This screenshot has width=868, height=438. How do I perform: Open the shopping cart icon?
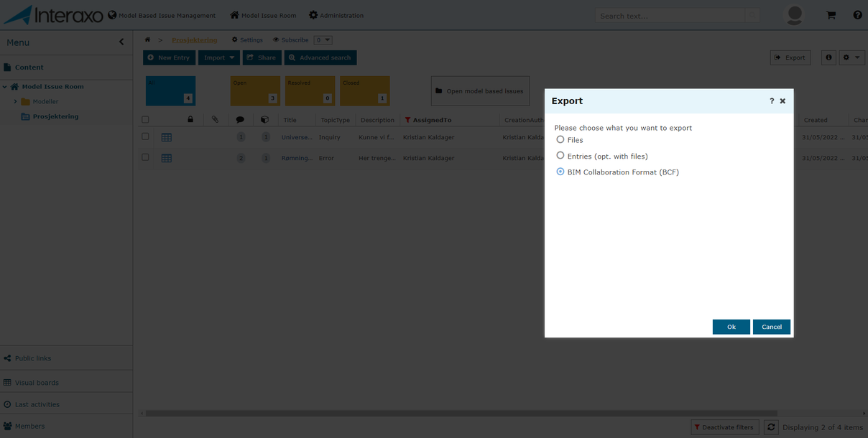pyautogui.click(x=831, y=15)
